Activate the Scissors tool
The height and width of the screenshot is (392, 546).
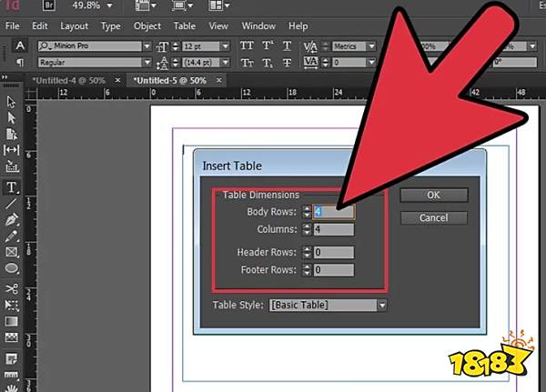click(12, 289)
